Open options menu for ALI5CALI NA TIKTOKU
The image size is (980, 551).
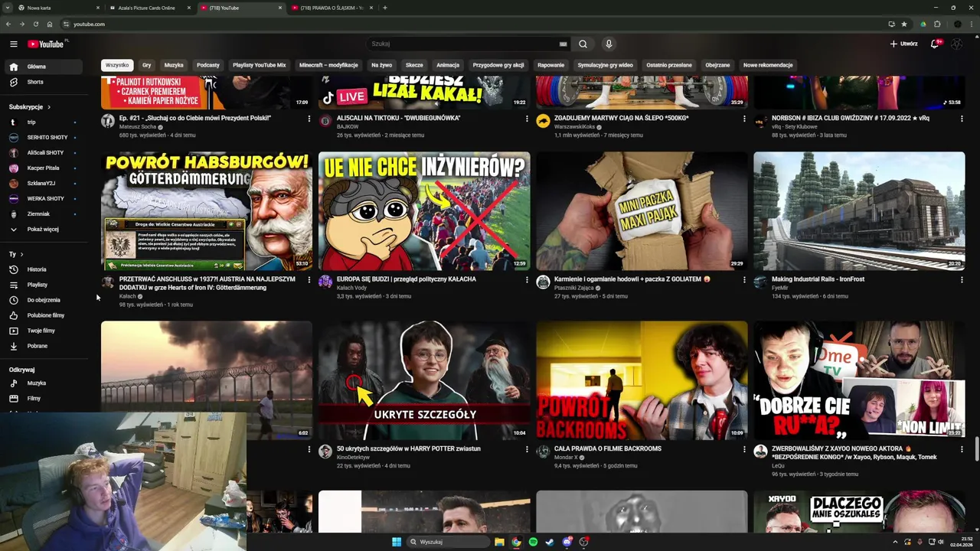tap(527, 119)
